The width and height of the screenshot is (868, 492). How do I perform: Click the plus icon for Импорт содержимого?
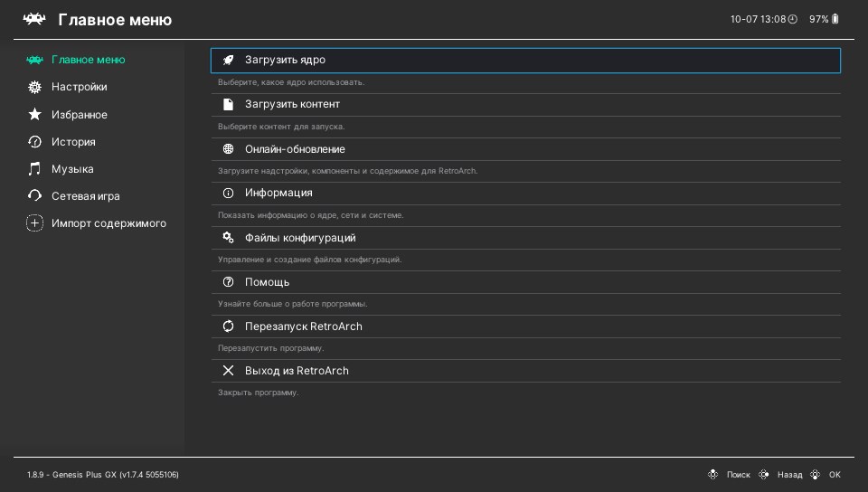point(34,223)
